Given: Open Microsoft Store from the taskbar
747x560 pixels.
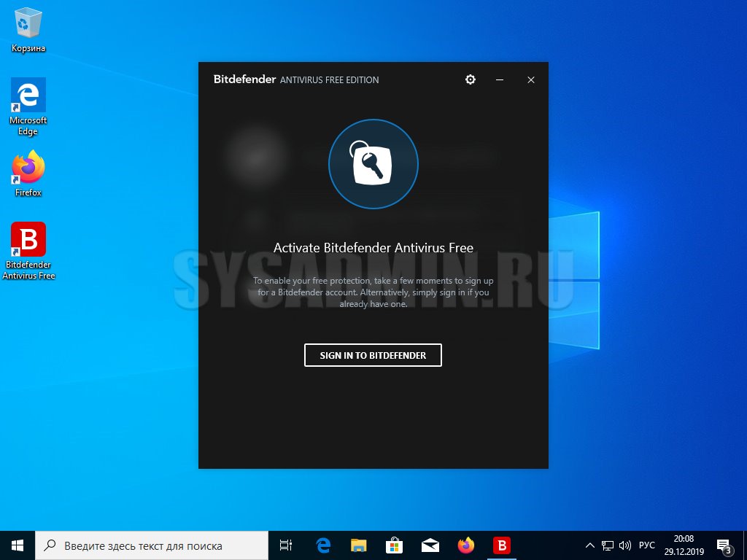Looking at the screenshot, I should (394, 545).
